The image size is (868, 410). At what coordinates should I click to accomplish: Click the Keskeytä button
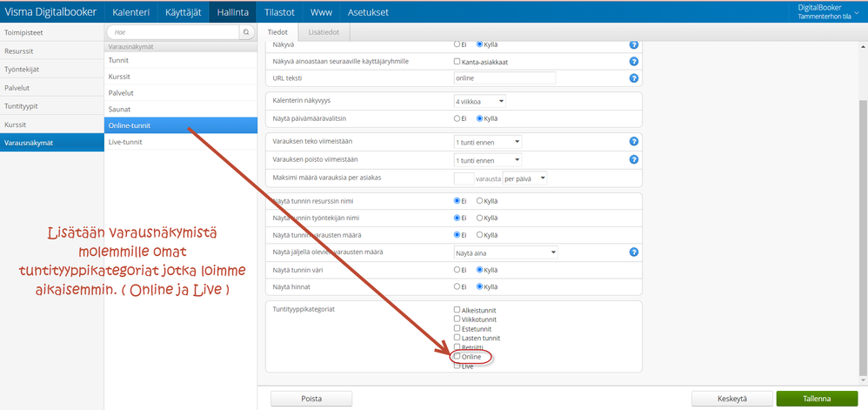(x=732, y=399)
